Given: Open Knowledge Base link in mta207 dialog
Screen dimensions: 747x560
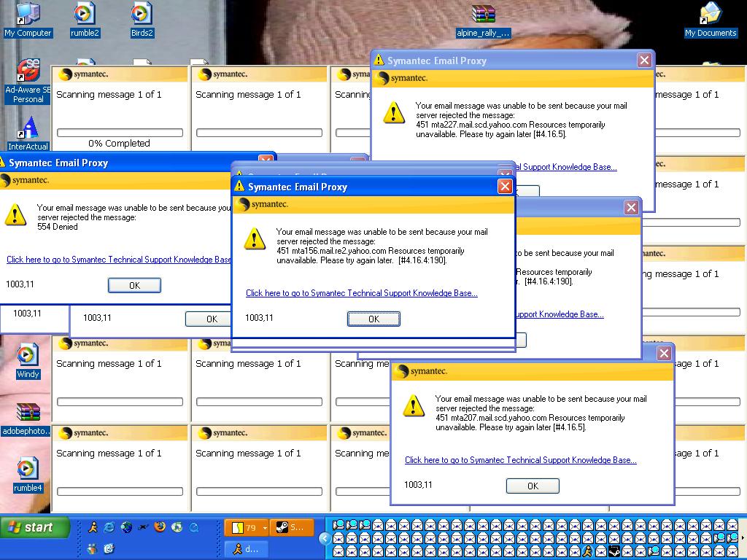Looking at the screenshot, I should pos(521,460).
